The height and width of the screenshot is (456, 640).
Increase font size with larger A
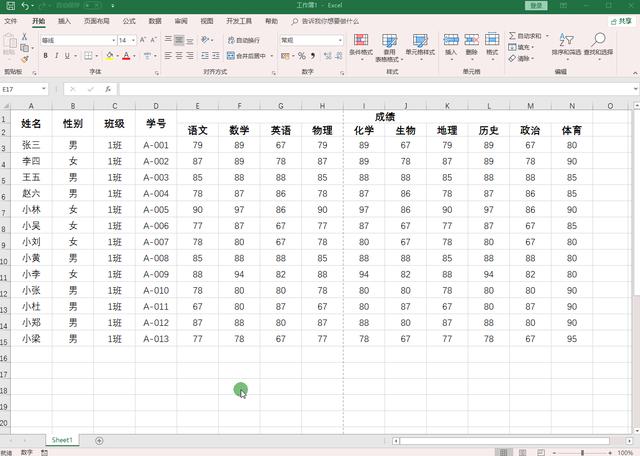143,40
